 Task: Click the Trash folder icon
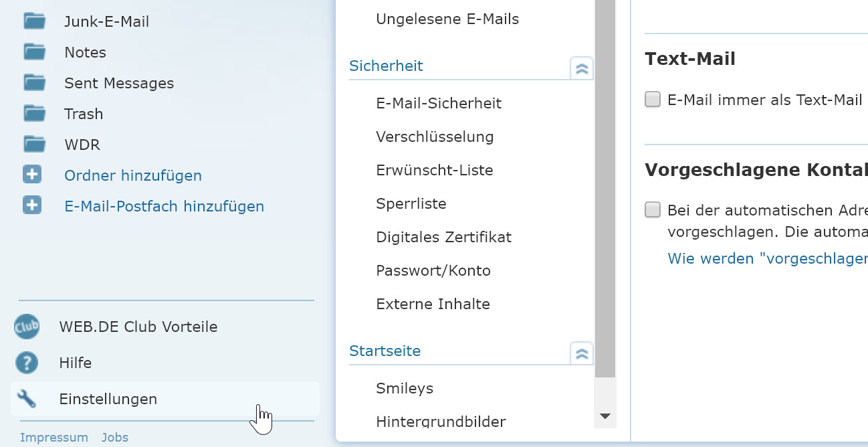[34, 114]
